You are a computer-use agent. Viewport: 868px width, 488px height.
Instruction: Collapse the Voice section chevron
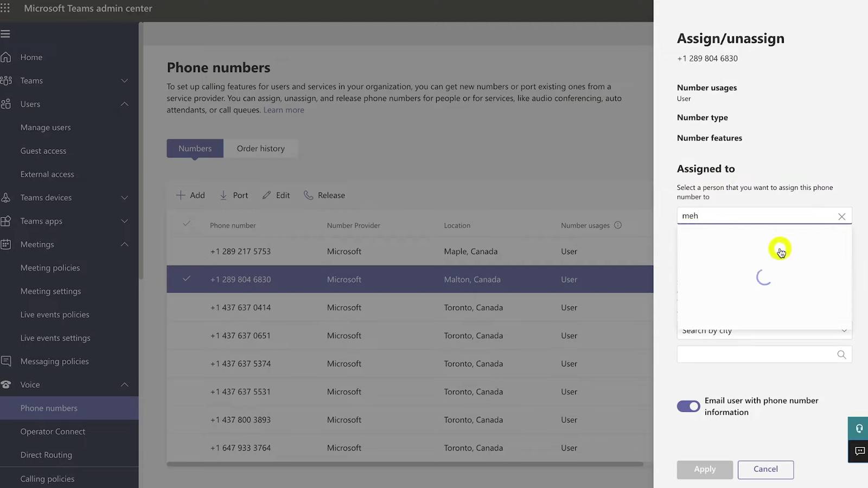pyautogui.click(x=124, y=384)
